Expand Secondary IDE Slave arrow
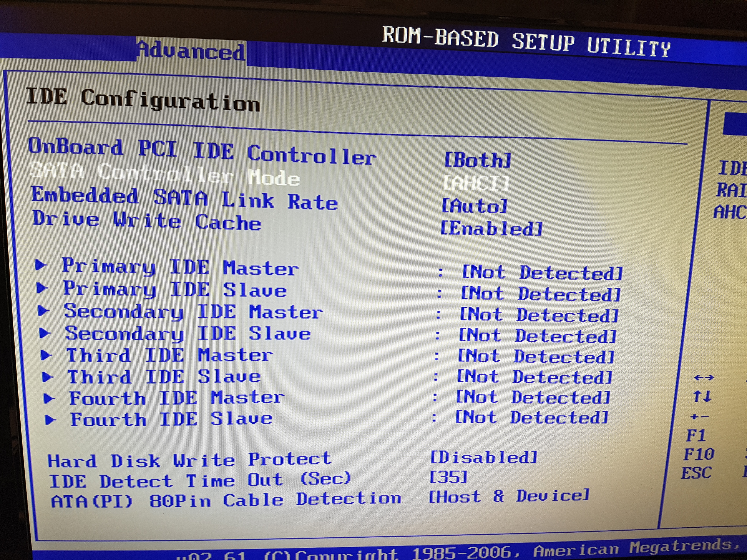This screenshot has height=560, width=747. click(45, 333)
